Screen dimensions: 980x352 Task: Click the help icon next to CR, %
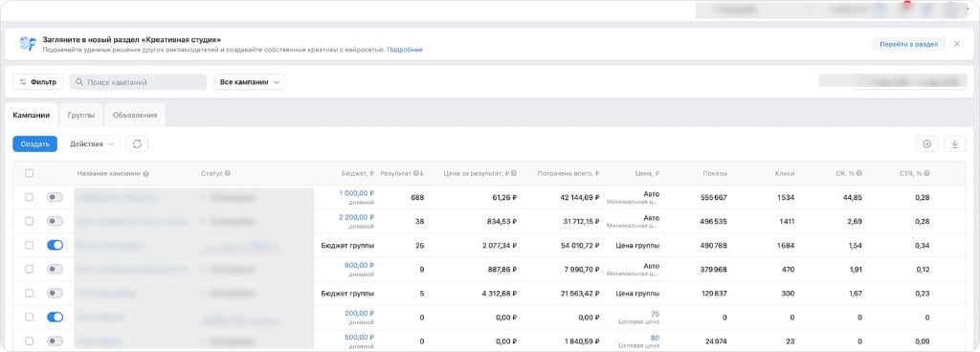(x=859, y=173)
